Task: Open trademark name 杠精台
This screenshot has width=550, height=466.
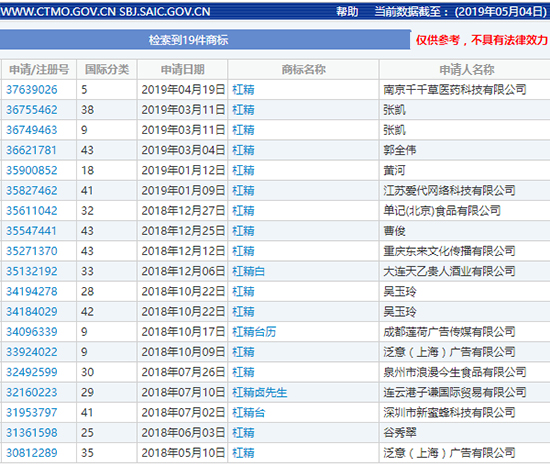Action: pos(248,412)
